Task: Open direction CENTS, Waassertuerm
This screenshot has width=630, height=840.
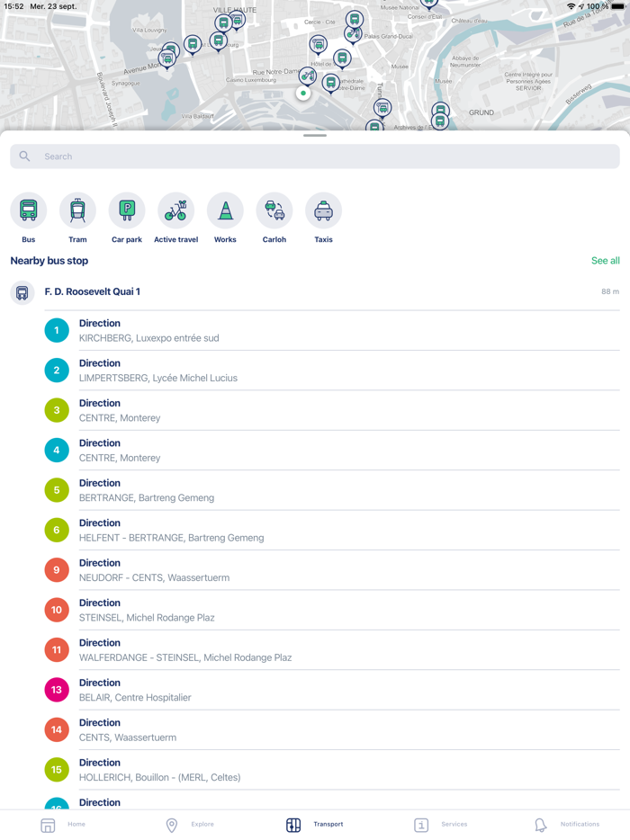Action: coord(332,729)
